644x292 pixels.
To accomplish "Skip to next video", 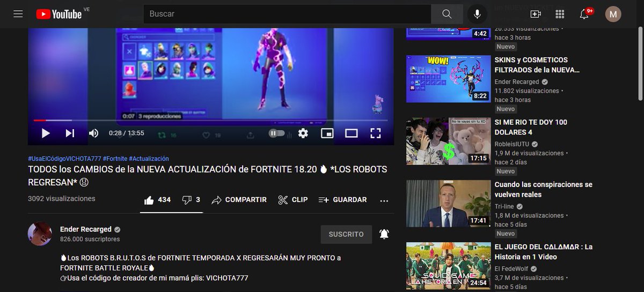I will pyautogui.click(x=70, y=133).
